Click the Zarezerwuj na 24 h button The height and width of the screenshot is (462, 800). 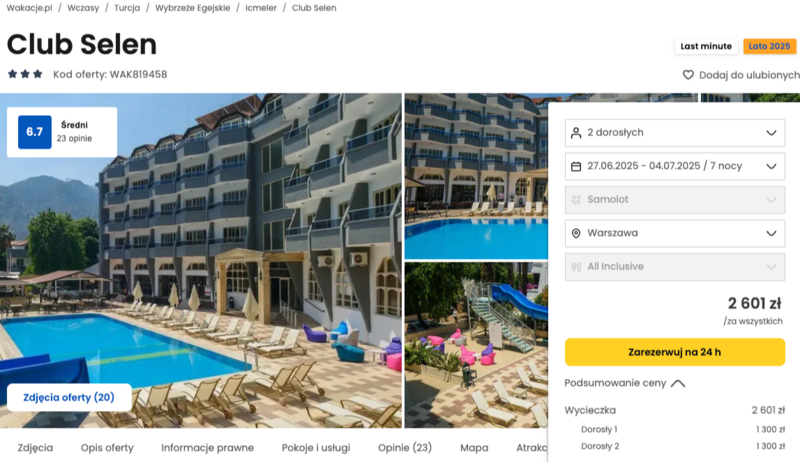(674, 352)
